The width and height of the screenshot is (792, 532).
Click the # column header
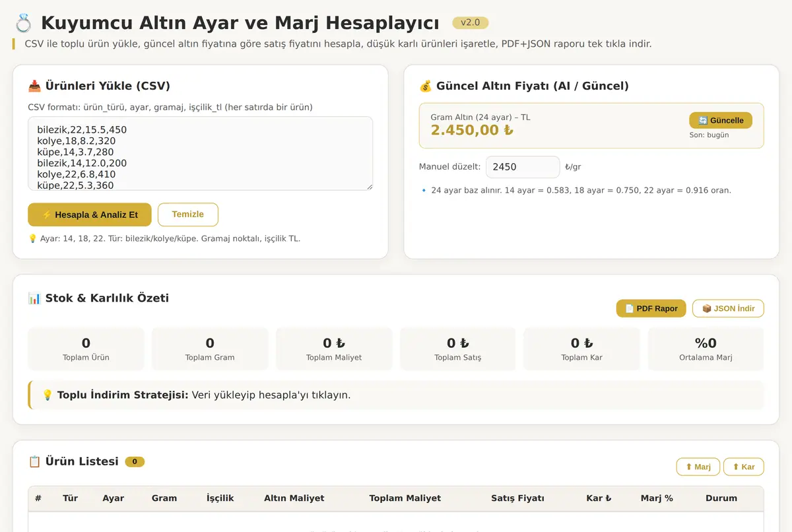coord(38,498)
